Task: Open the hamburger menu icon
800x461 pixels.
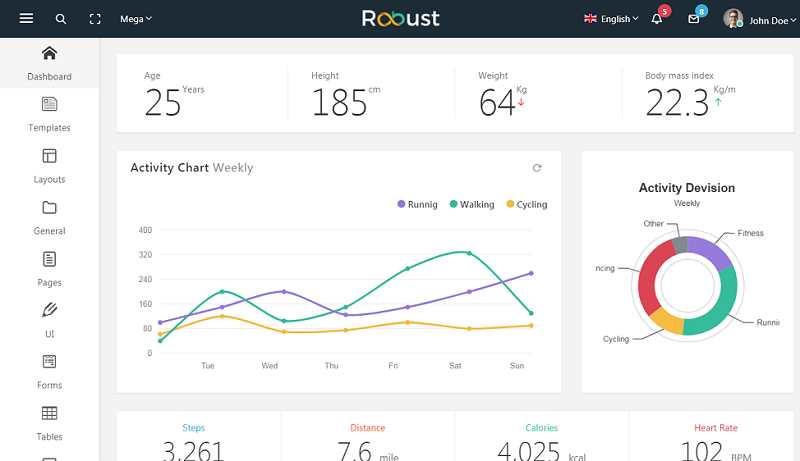Action: tap(27, 19)
